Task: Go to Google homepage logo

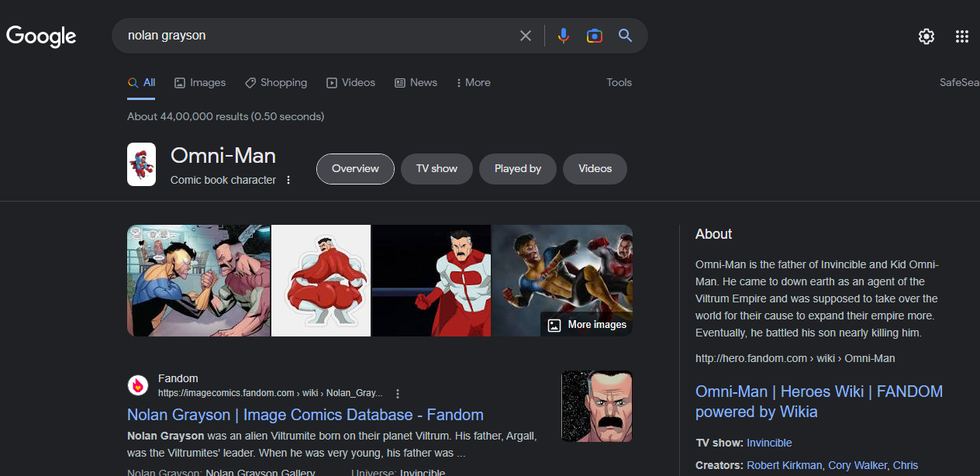Action: click(41, 36)
